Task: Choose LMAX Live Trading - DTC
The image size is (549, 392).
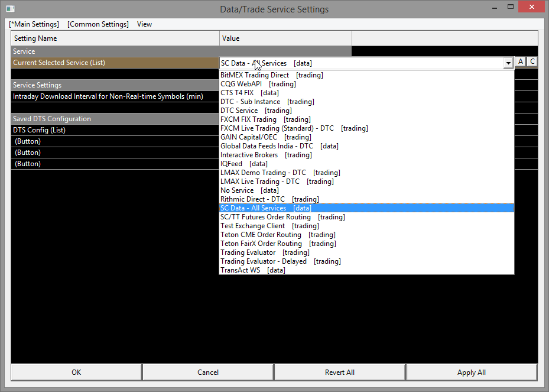Action: [366, 182]
